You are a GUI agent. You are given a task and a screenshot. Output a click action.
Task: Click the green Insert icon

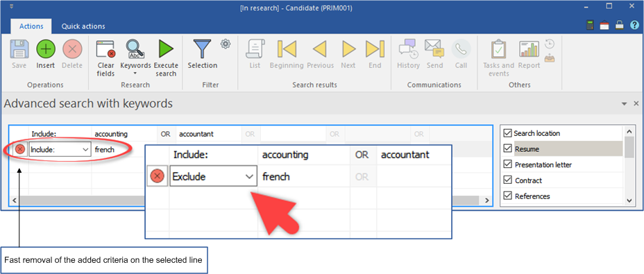(x=46, y=49)
